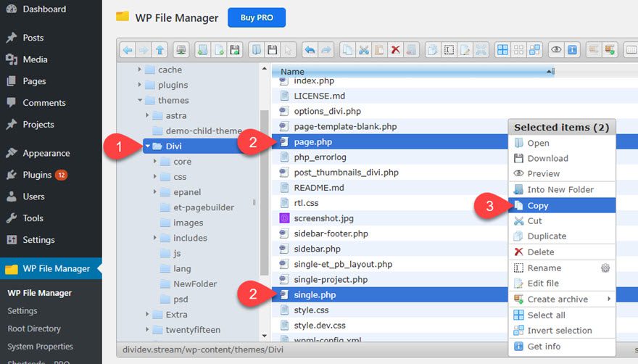Click the invert selection toolbar icon
Screen dimensions: 638x364
point(534,50)
